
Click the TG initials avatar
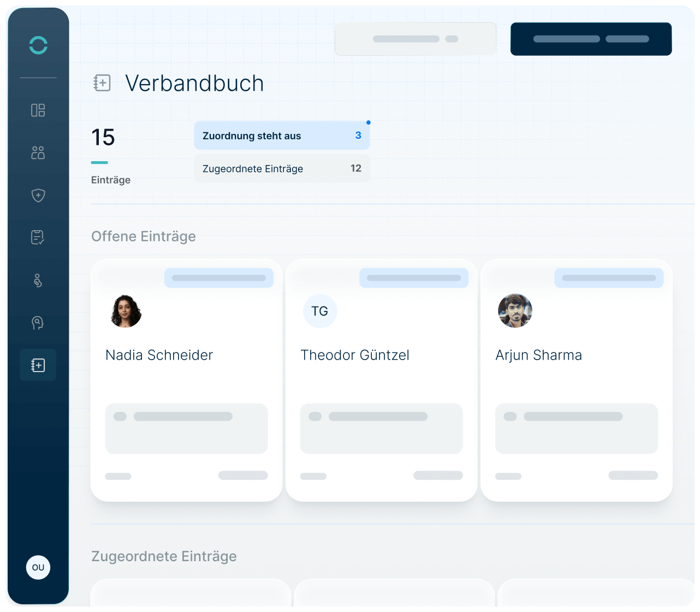point(320,311)
